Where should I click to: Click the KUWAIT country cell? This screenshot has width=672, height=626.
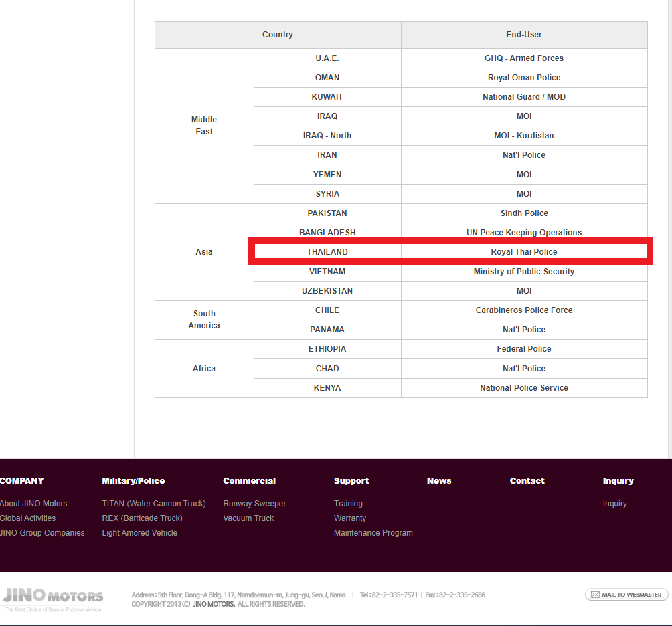pos(327,97)
